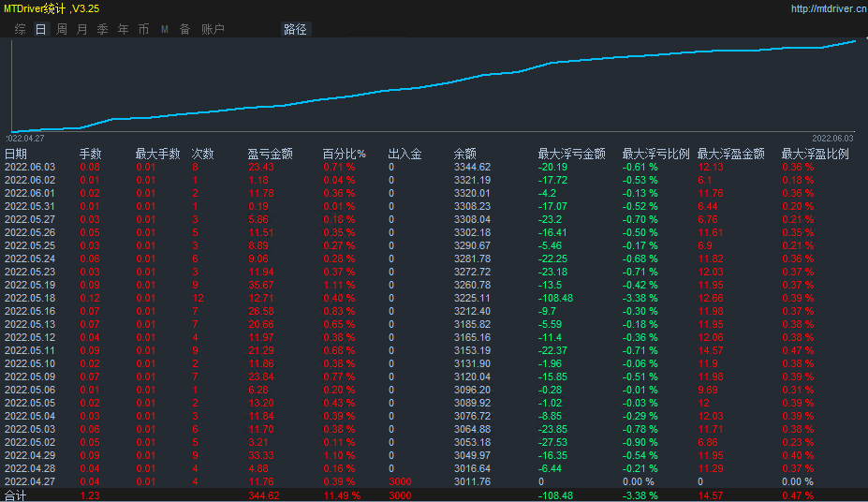Open the 备 notes tab
This screenshot has height=502, width=868.
click(x=184, y=29)
